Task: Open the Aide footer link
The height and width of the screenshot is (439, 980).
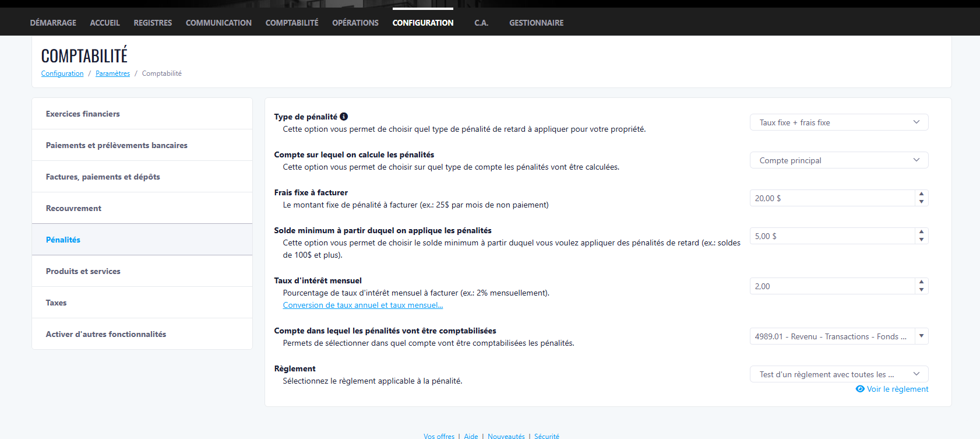Action: click(x=471, y=436)
